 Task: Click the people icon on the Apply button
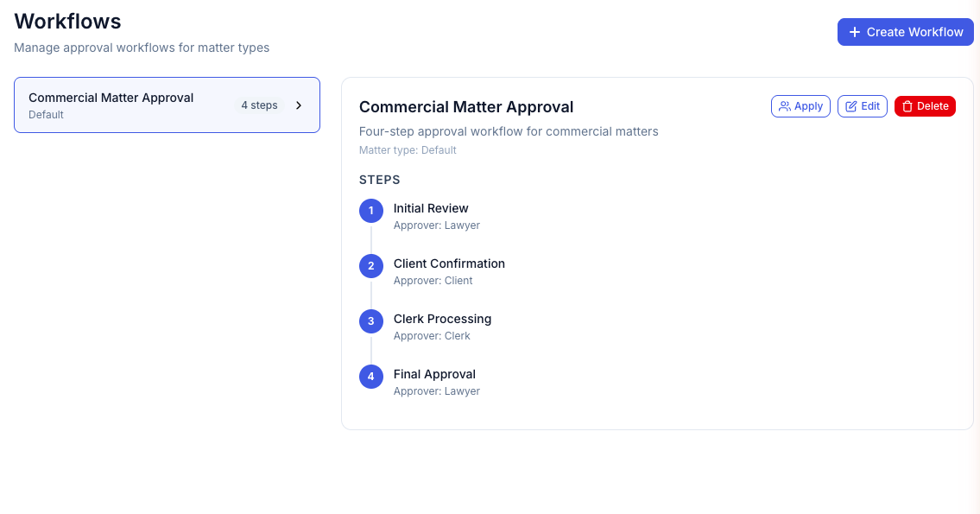[x=785, y=106]
